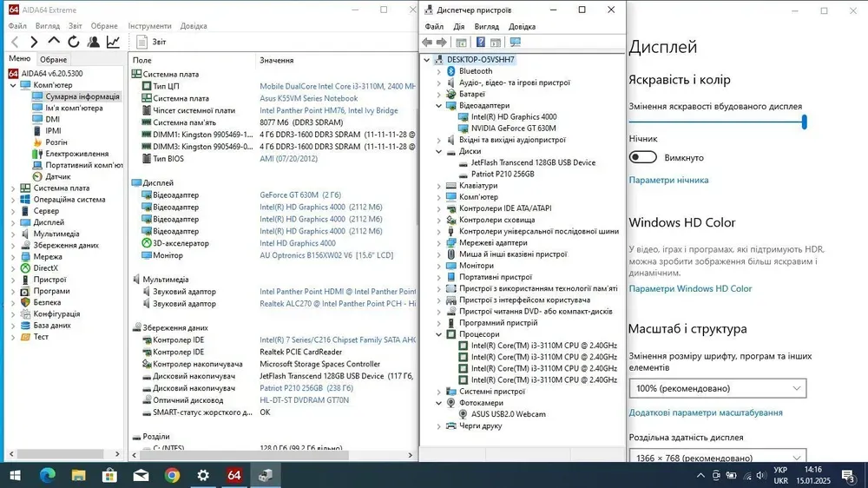Open the Параметри Windows HD Color link
The image size is (868, 488).
pyautogui.click(x=690, y=288)
